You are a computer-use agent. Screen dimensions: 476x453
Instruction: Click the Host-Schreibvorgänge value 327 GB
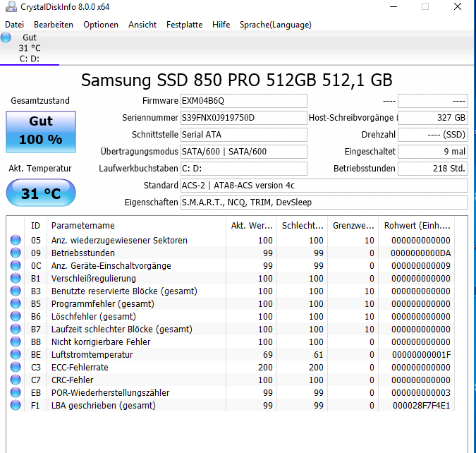click(x=433, y=118)
